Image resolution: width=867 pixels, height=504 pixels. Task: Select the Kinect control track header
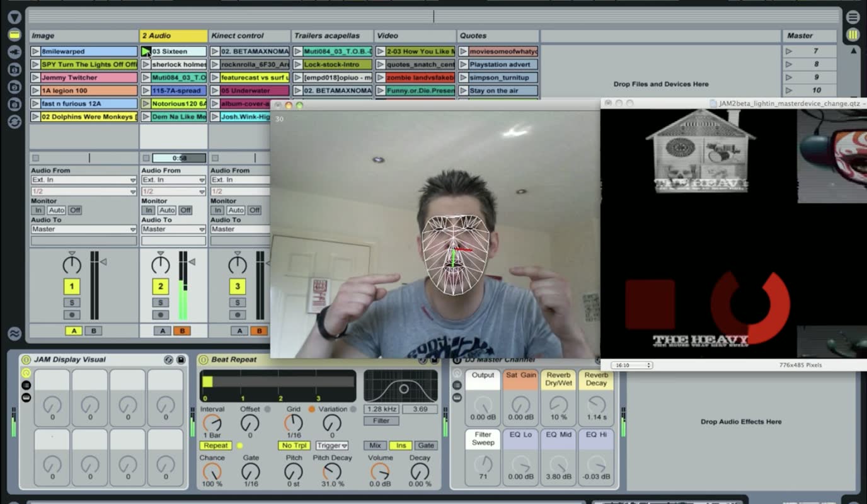(x=249, y=36)
